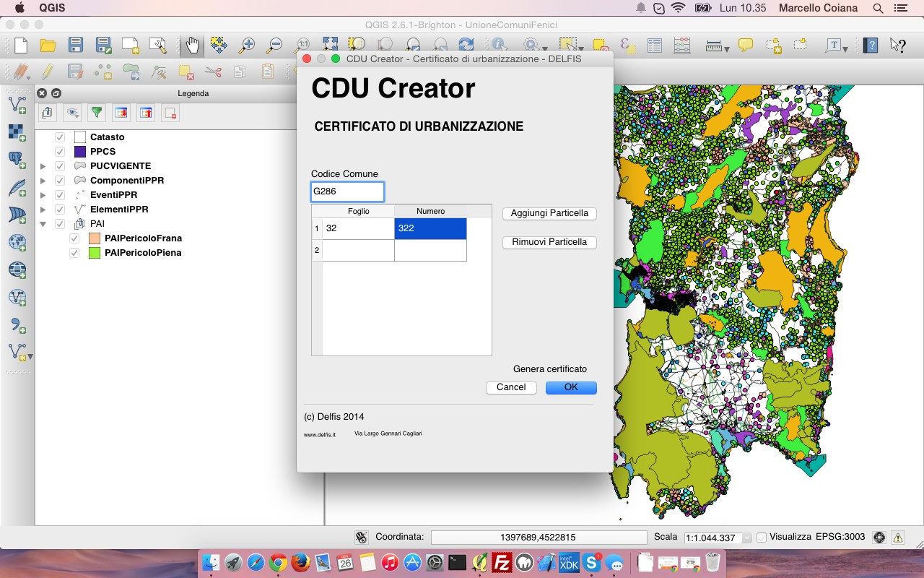Toggle visibility of the Catasto layer

[x=60, y=137]
